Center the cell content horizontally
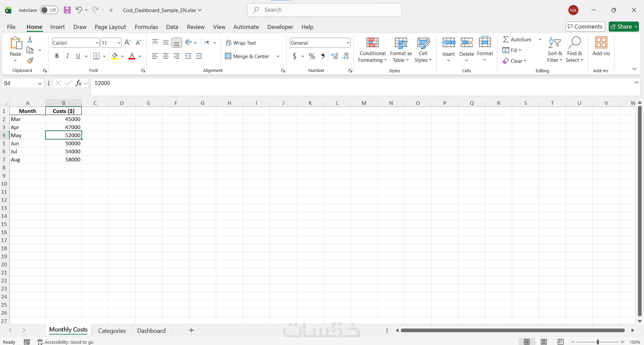The width and height of the screenshot is (644, 345). [x=166, y=56]
